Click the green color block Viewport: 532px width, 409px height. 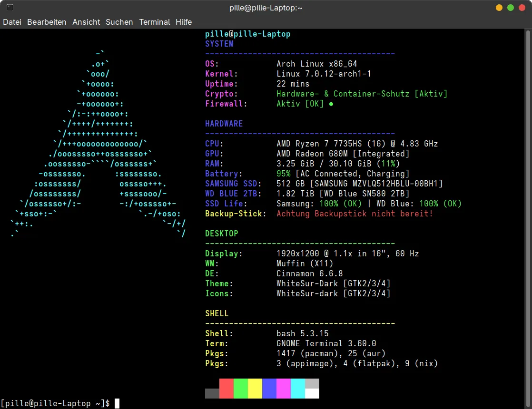241,389
